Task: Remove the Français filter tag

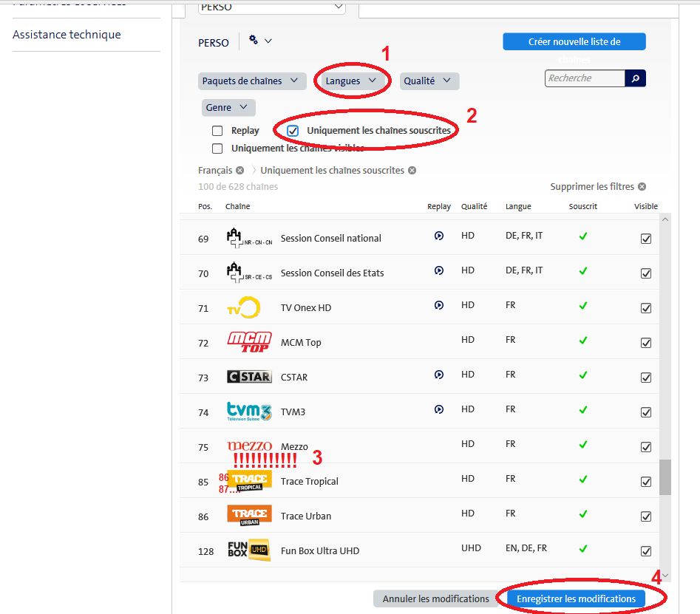Action: pos(239,171)
